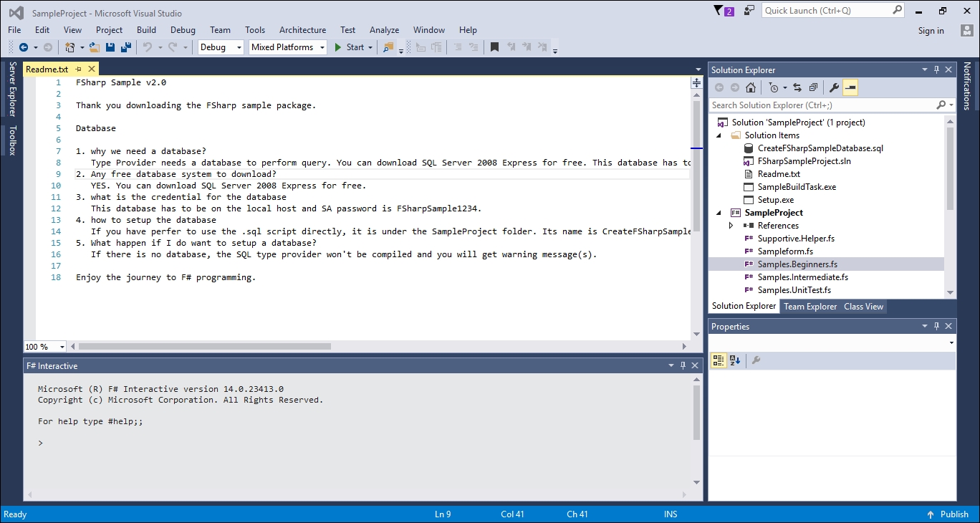This screenshot has width=980, height=523.
Task: Click the feedback icon beside notifications flag
Action: click(x=749, y=11)
